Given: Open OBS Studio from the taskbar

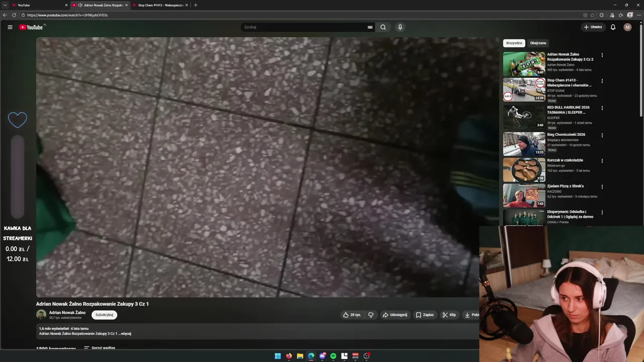Looking at the screenshot, I should pyautogui.click(x=366, y=356).
